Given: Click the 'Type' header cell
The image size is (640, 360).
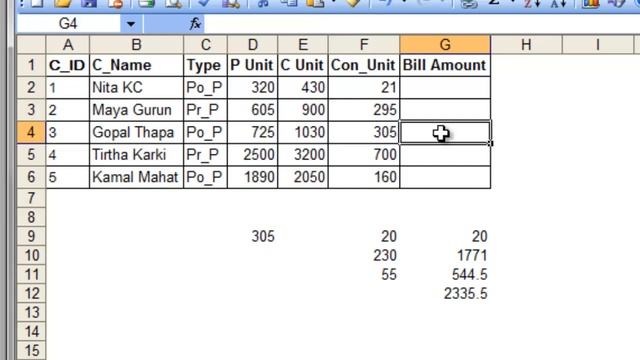Looking at the screenshot, I should 205,65.
